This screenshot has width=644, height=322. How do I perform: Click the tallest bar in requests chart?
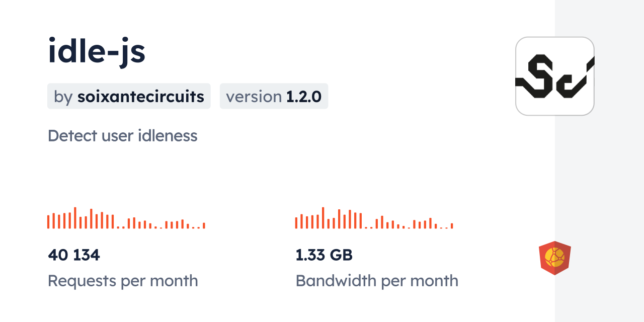coord(75,218)
